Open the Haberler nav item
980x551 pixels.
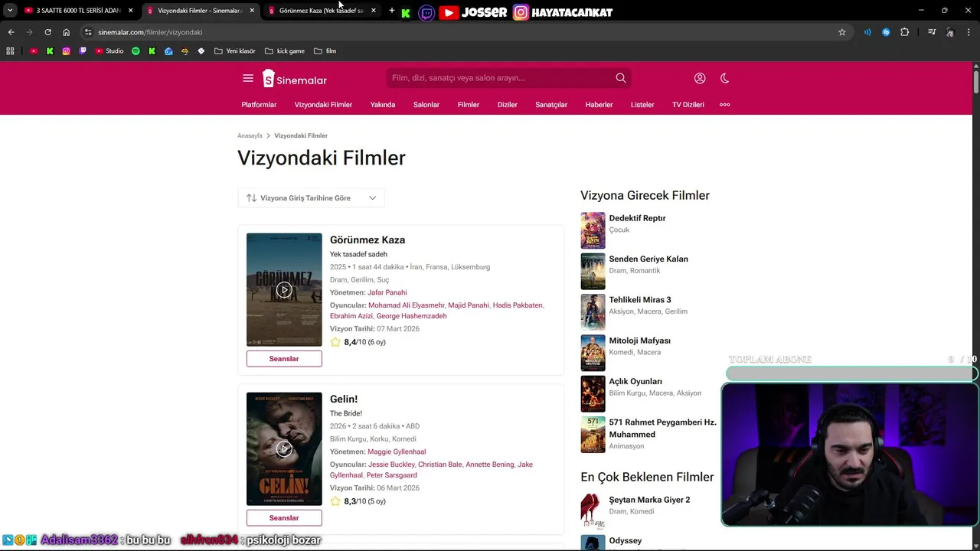599,105
